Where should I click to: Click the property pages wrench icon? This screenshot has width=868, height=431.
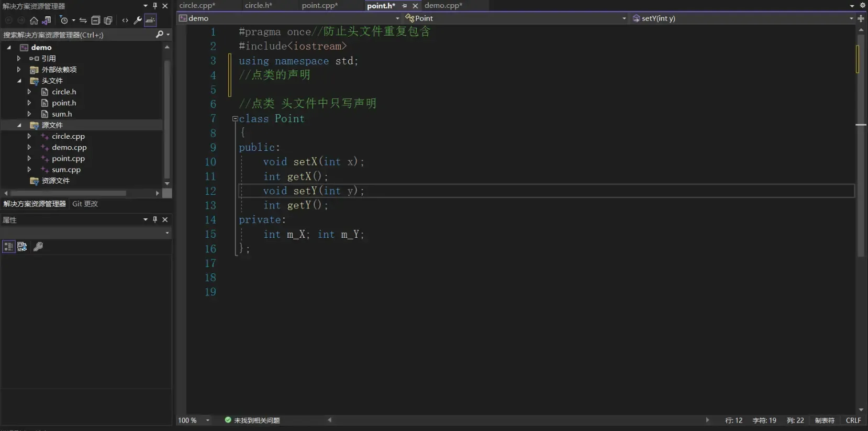tap(38, 247)
